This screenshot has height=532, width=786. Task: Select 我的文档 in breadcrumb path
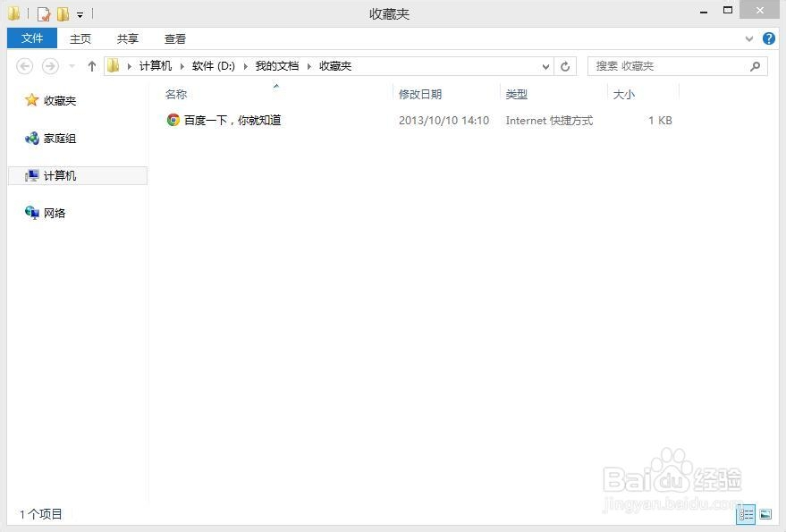pyautogui.click(x=276, y=66)
